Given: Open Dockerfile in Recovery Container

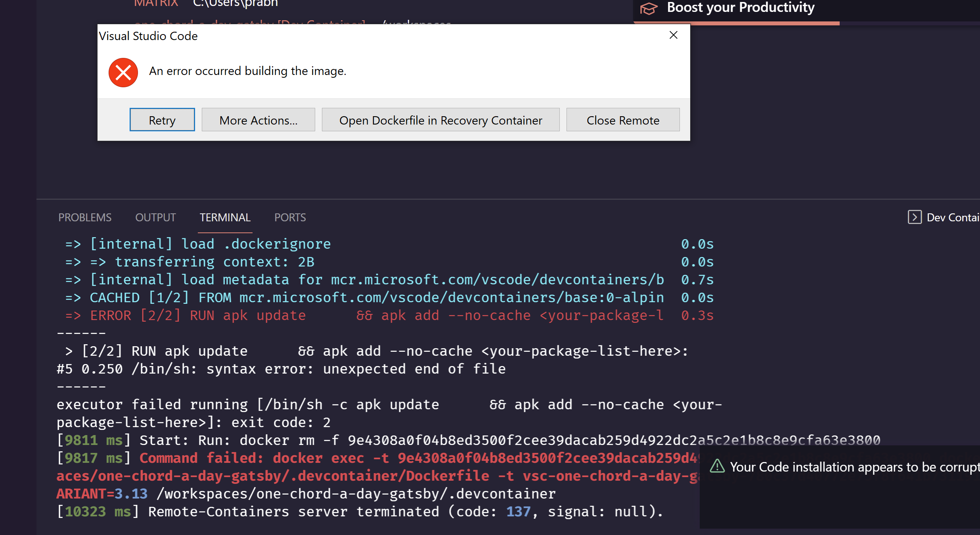Looking at the screenshot, I should [440, 120].
